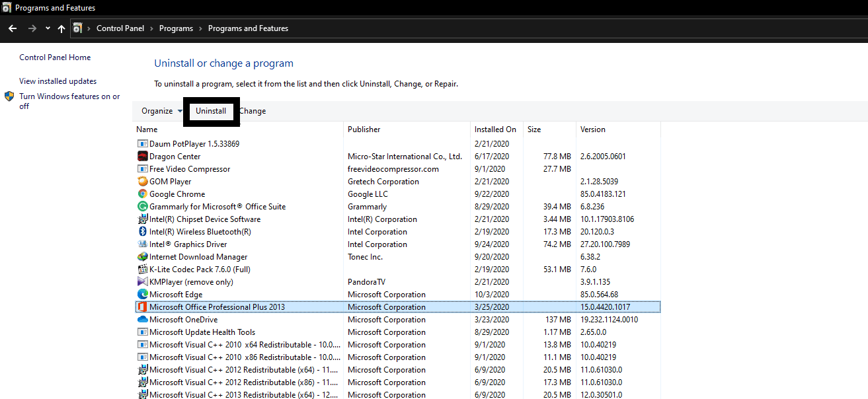Viewport: 868px width, 399px height.
Task: Open the Control Panel breadcrumb
Action: click(122, 28)
